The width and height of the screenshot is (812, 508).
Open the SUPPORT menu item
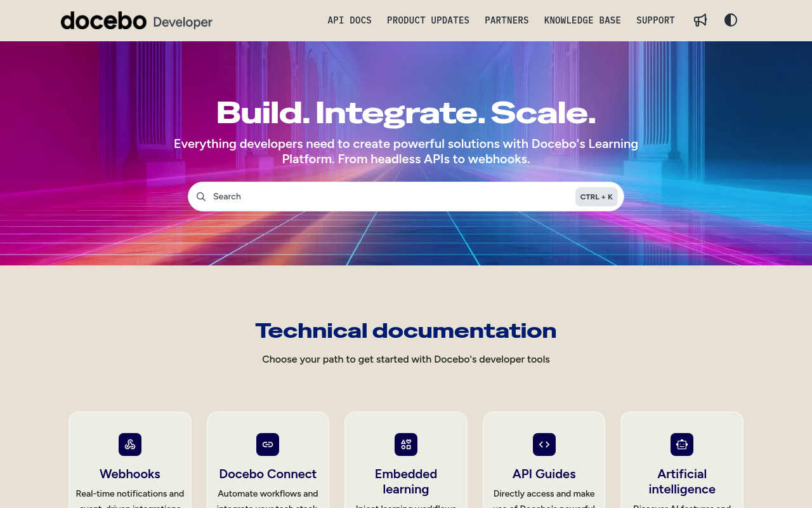655,20
